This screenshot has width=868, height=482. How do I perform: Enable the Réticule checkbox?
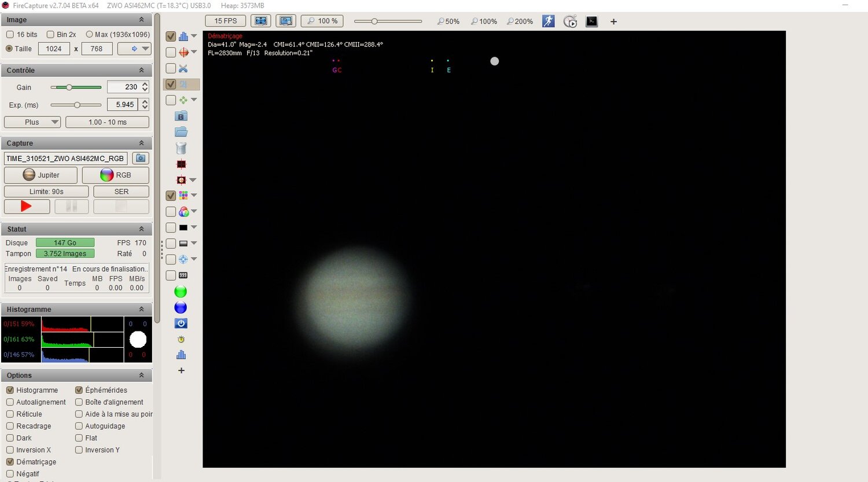coord(10,414)
